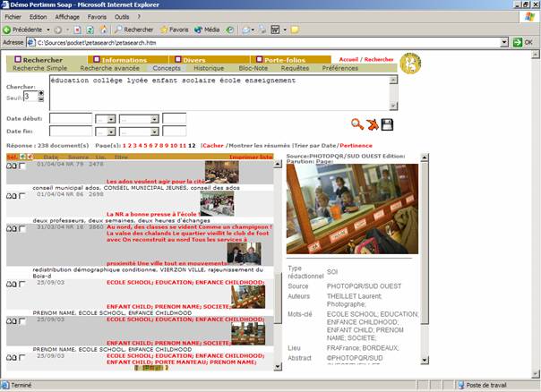The width and height of the screenshot is (541, 392).
Task: Open the Word edit dropdown arrow
Action: click(x=285, y=30)
